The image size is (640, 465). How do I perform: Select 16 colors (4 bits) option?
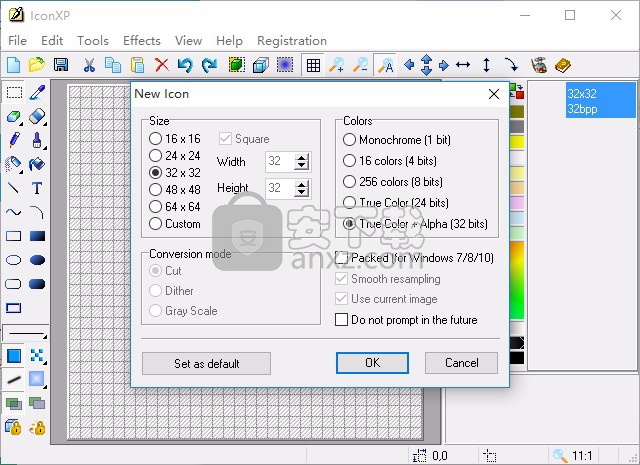390,160
